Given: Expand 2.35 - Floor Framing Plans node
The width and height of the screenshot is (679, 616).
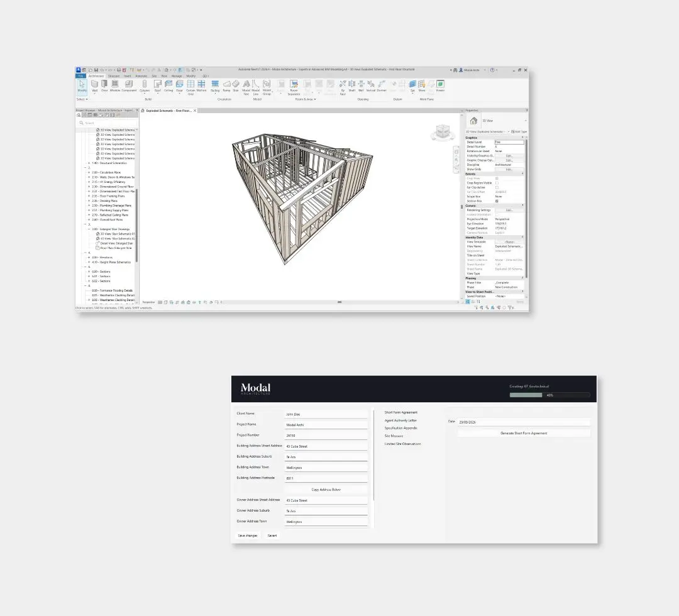Looking at the screenshot, I should tap(89, 196).
